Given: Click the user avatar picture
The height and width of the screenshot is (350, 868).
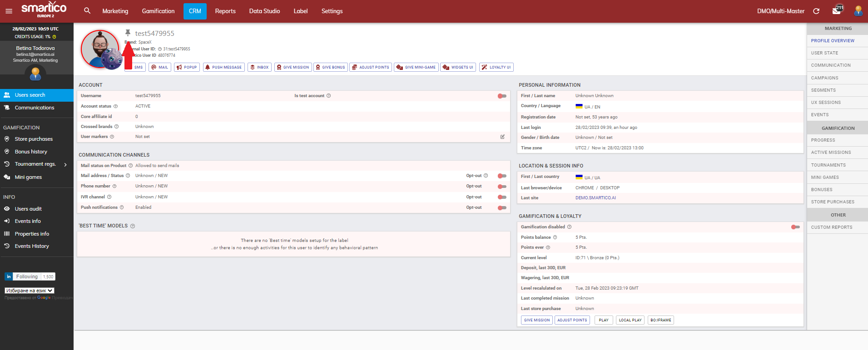Looking at the screenshot, I should point(100,49).
